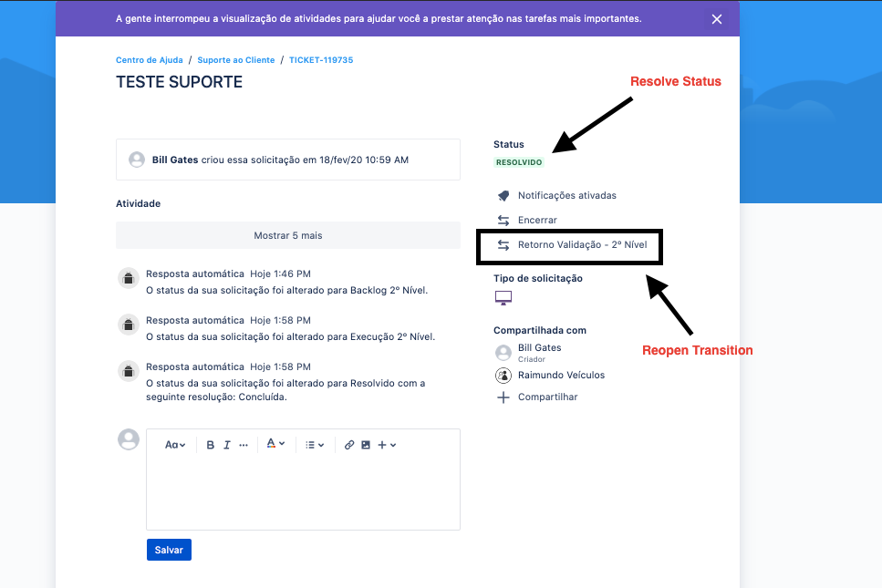Screen dimensions: 882x588
Task: Click the Atividade heading
Action: point(139,203)
